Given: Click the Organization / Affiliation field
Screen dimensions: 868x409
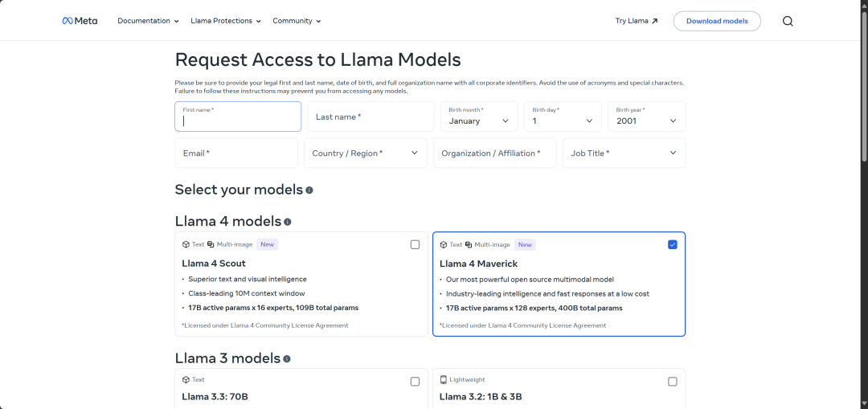Looking at the screenshot, I should (x=495, y=153).
